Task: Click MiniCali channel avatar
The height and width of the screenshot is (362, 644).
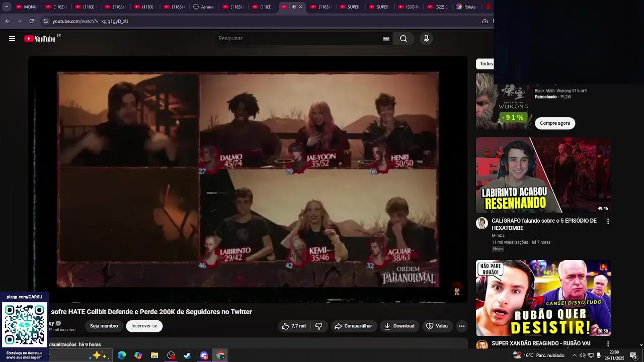Action: point(482,223)
